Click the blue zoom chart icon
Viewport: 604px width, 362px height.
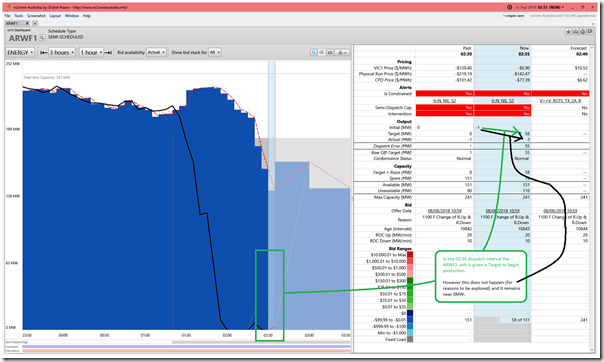pyautogui.click(x=314, y=52)
